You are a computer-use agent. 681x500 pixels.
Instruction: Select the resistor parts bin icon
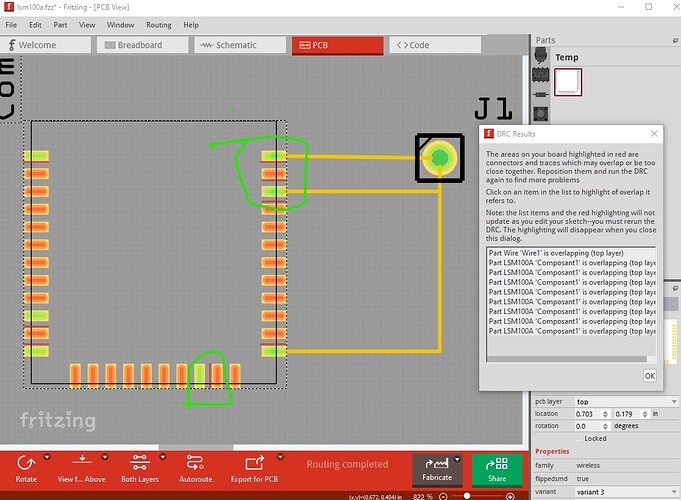tap(541, 94)
